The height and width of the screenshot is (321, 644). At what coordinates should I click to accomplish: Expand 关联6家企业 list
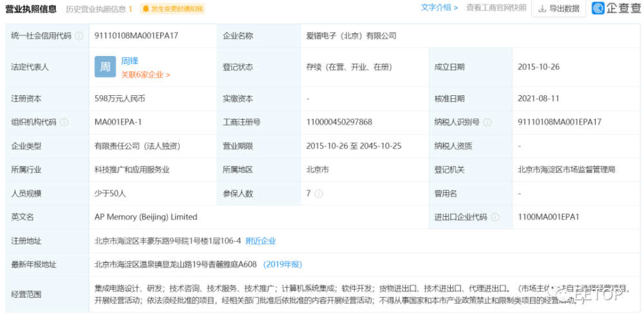146,75
